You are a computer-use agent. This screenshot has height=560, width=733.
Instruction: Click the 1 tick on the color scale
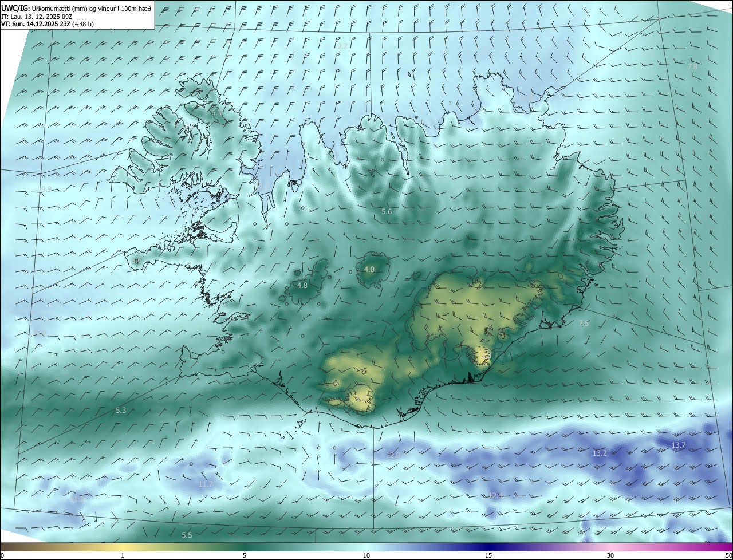tap(123, 555)
